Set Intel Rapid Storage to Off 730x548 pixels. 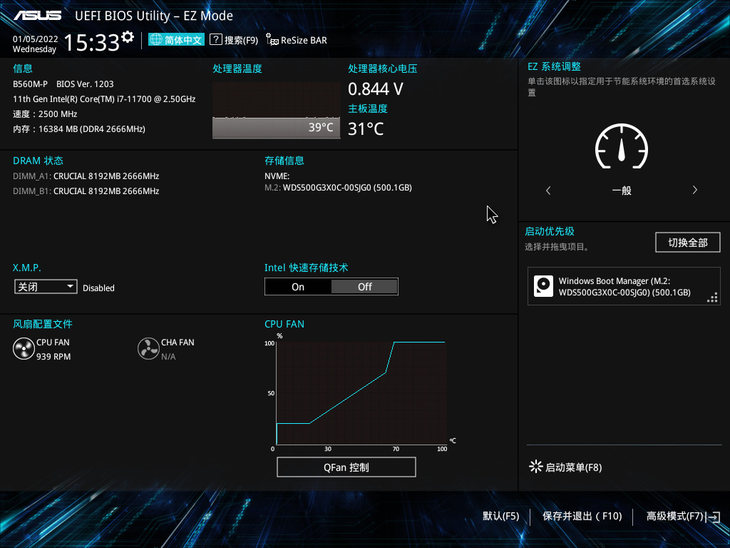click(364, 287)
